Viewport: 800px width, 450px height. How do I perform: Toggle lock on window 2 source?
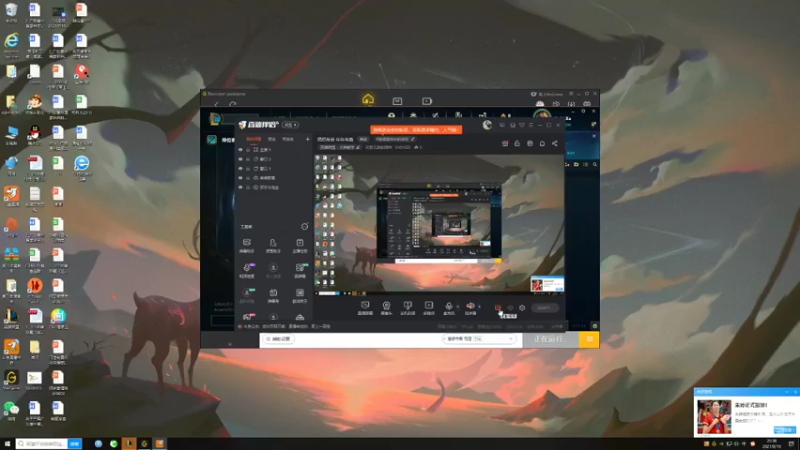pyautogui.click(x=248, y=159)
